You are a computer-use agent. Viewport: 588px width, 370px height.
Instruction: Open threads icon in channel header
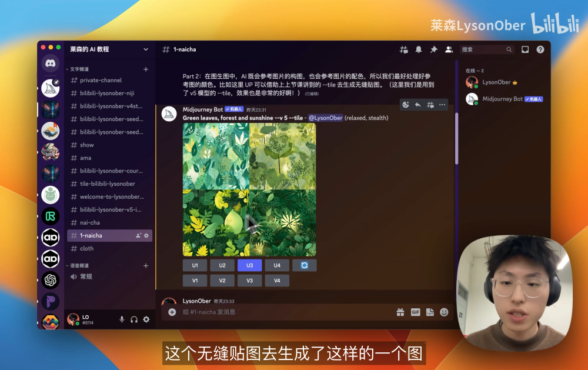tap(403, 49)
